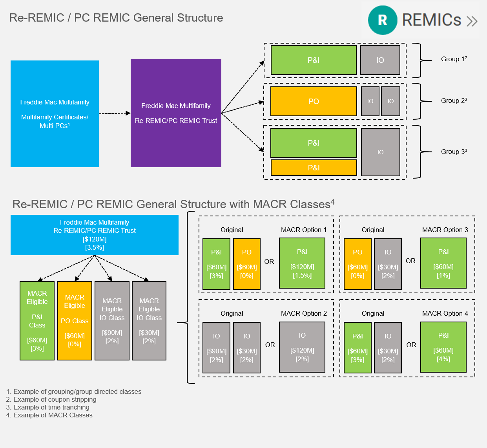Select Option 2's original IO [$90M] [2%] box
This screenshot has height=448, width=487.
pyautogui.click(x=216, y=347)
